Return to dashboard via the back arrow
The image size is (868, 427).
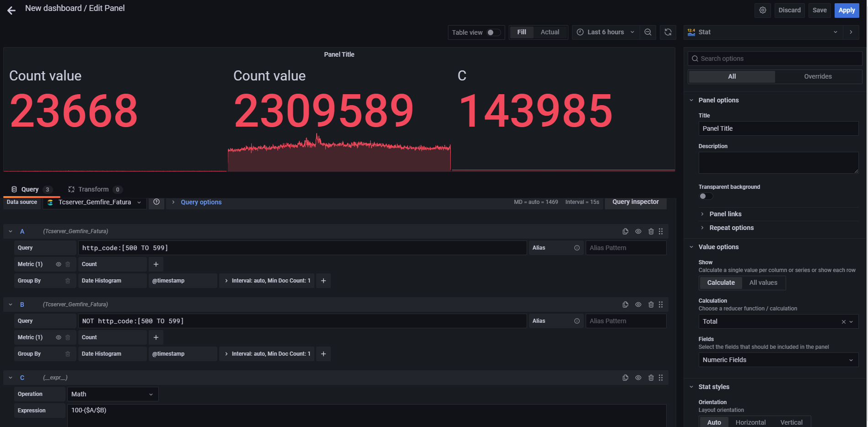[x=10, y=10]
